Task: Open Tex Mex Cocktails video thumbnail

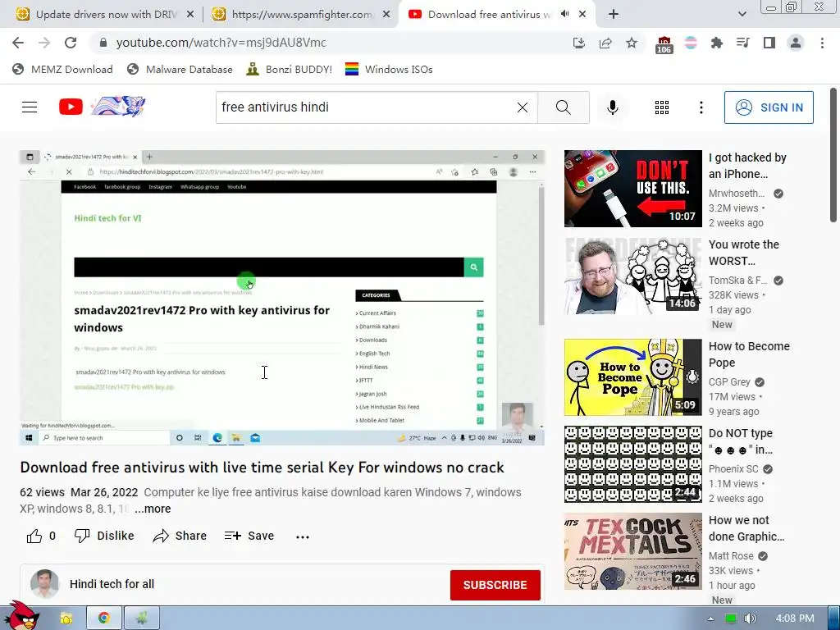Action: [632, 551]
